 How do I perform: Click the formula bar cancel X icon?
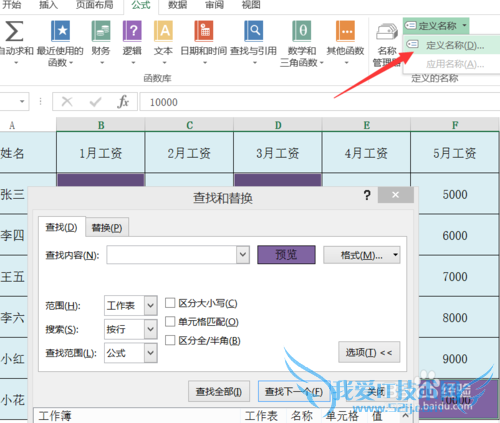67,102
